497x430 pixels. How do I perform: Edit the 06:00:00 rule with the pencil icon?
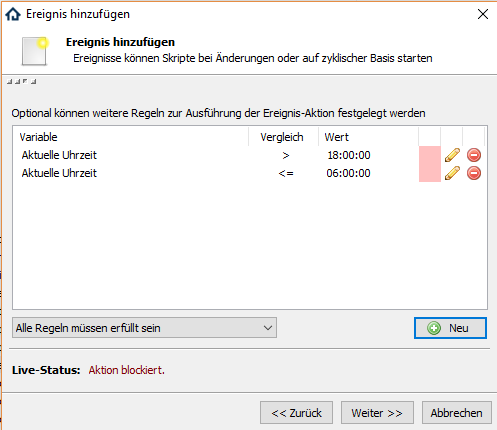pos(452,173)
